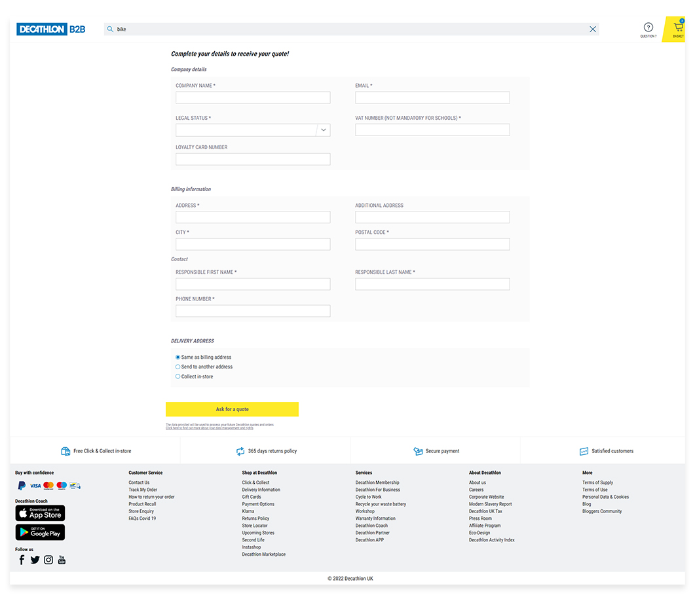Viewport: 695px width, 616px height.
Task: Choose Collect in-store delivery option
Action: tap(178, 376)
